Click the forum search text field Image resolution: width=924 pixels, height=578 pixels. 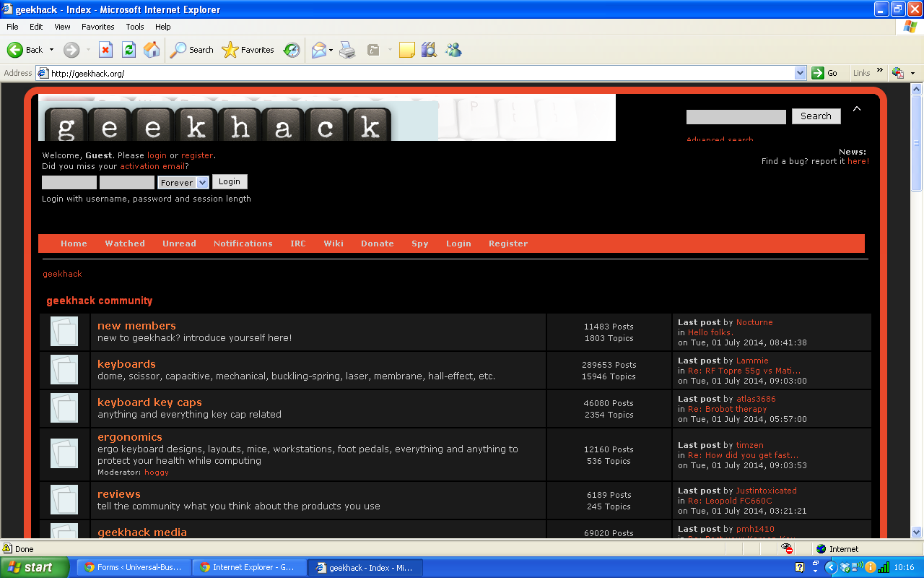(736, 117)
